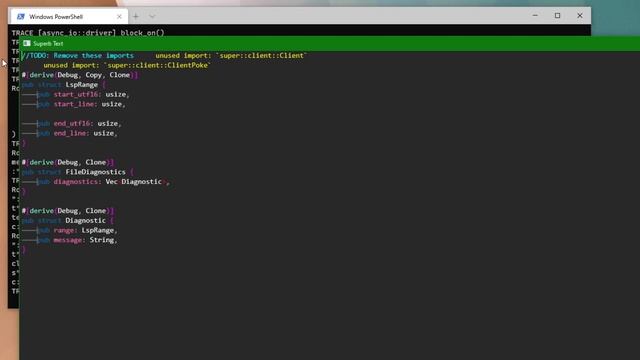Viewport: 640px width, 360px height.
Task: Click the warning 'super::client::Client' unused import
Action: pyautogui.click(x=231, y=56)
